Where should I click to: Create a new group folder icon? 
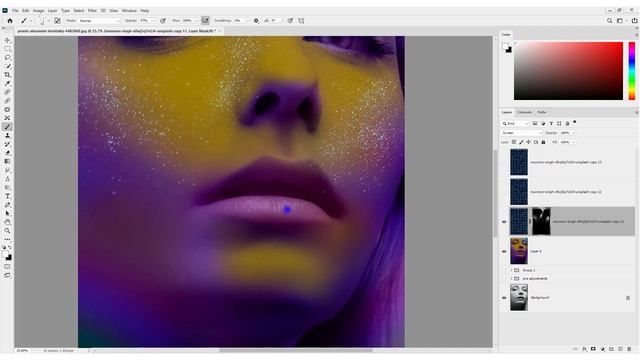611,349
